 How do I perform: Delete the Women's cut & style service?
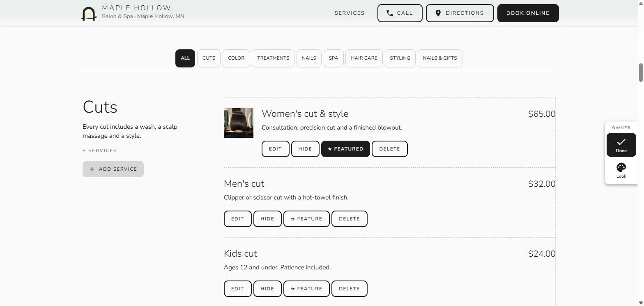(x=389, y=149)
